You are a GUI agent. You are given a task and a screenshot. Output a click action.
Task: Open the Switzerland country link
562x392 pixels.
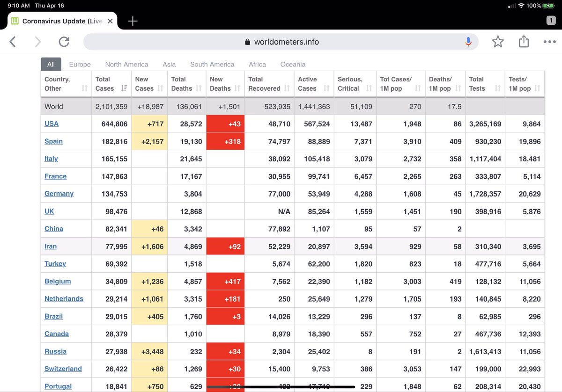[x=63, y=369]
